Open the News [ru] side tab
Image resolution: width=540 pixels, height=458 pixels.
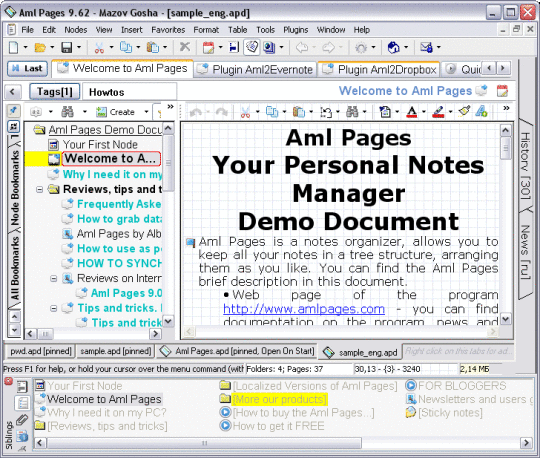(526, 252)
